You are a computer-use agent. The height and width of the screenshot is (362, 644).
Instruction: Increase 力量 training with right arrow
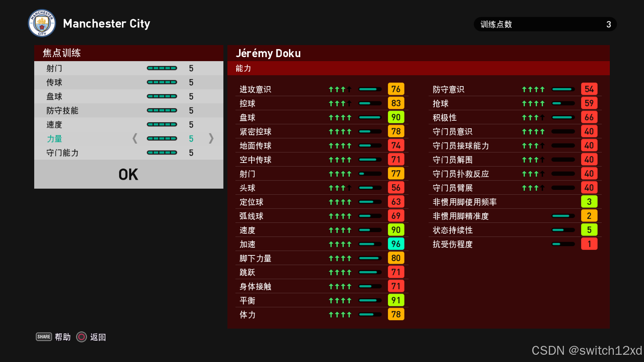coord(211,138)
